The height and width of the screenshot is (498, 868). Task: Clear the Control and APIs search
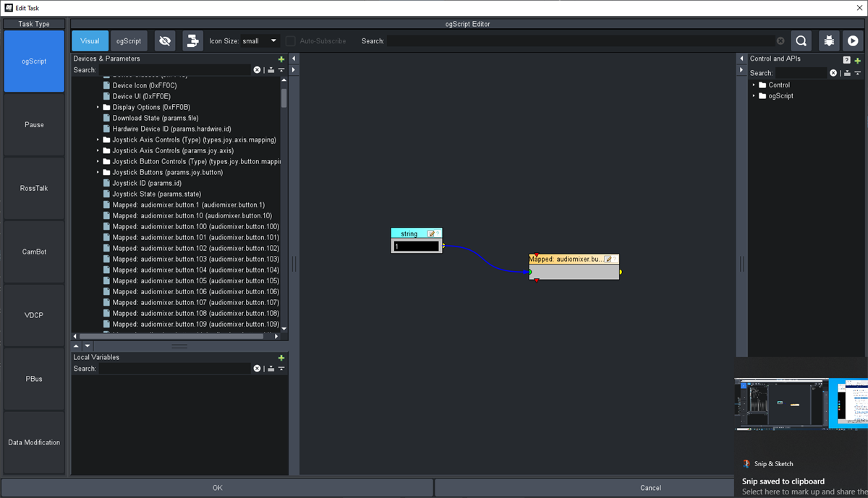click(833, 73)
